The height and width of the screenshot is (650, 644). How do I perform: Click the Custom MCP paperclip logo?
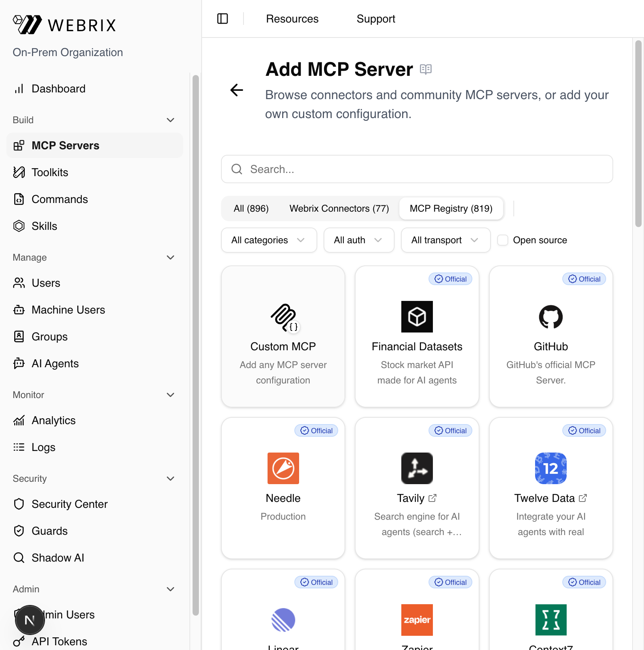(284, 317)
